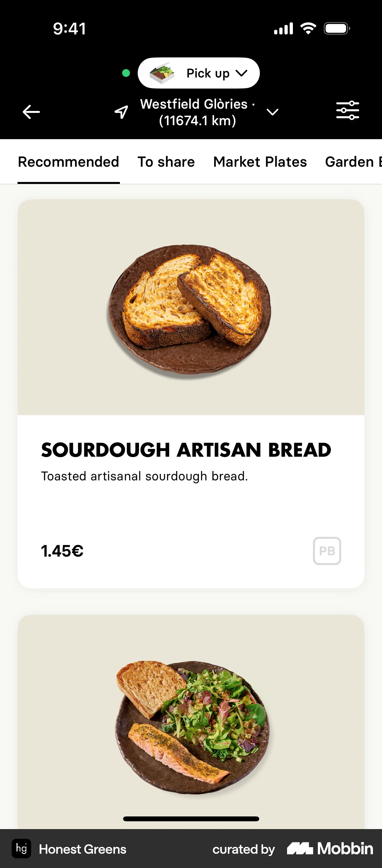Tap the back arrow icon

pyautogui.click(x=31, y=112)
